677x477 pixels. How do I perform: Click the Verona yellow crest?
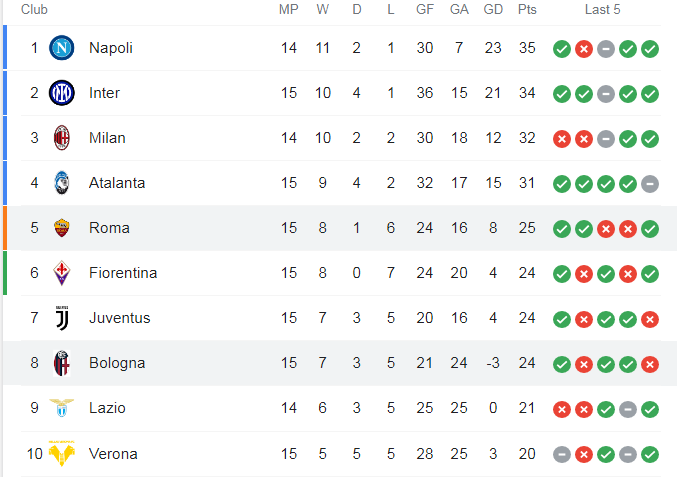[x=62, y=454]
